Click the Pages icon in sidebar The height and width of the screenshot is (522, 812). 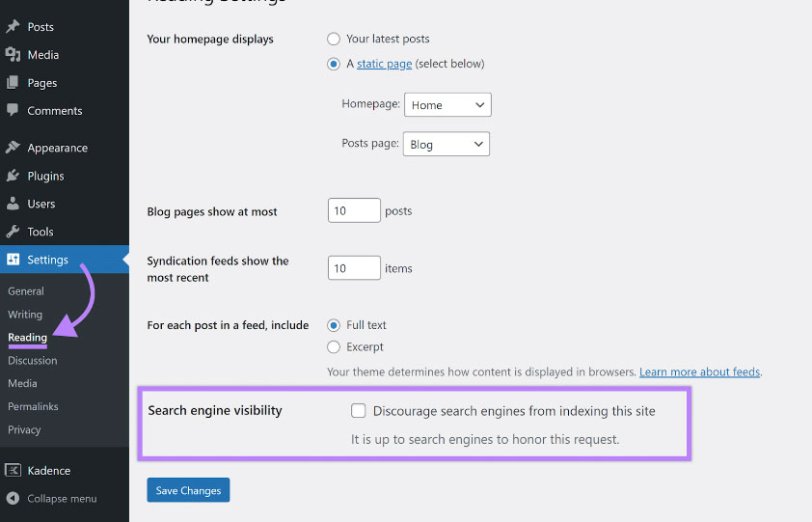(13, 83)
